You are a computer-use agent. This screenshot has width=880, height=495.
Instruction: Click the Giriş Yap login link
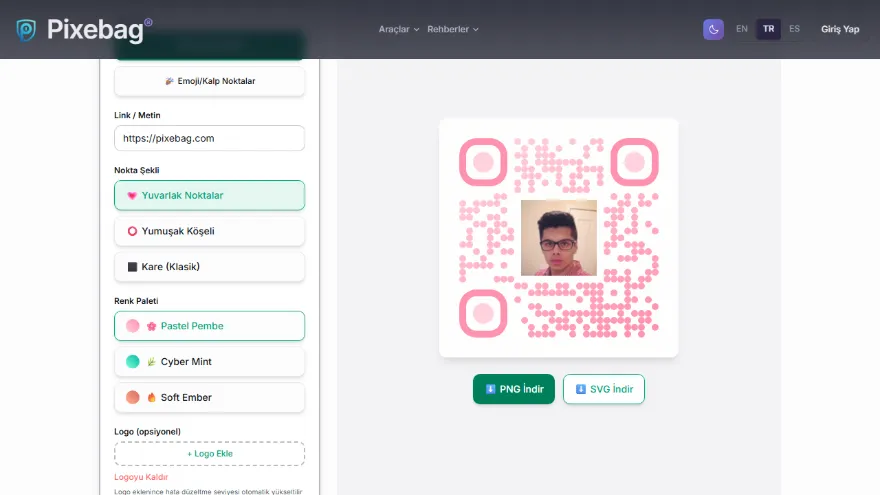click(x=840, y=29)
